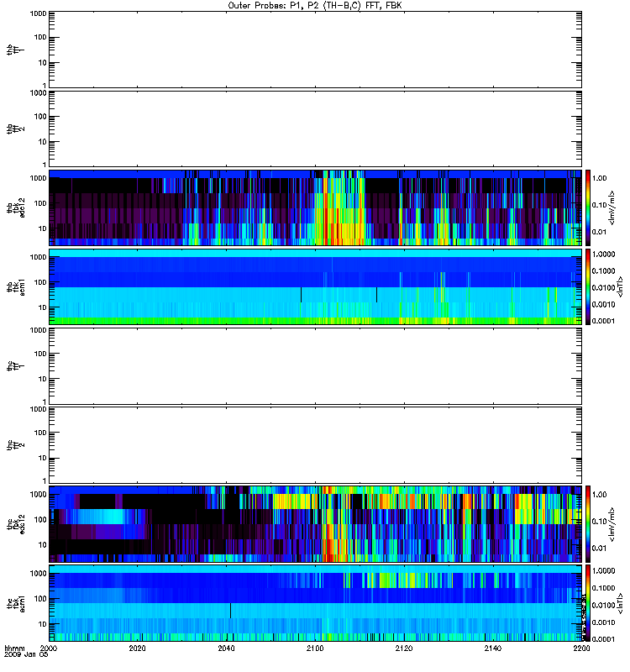Image resolution: width=630 pixels, height=672 pixels.
Task: Click the color bar beside thc fbk scm1 panel
Action: (588, 603)
